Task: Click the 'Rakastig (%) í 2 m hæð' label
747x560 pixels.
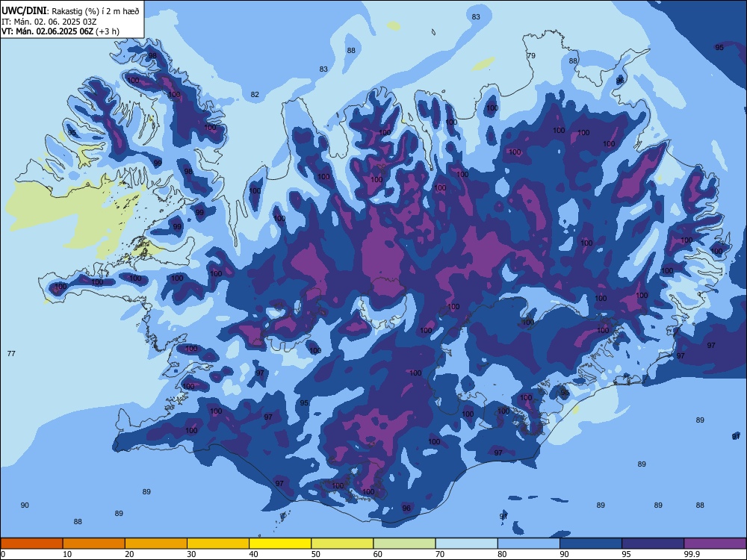Action: click(x=96, y=11)
